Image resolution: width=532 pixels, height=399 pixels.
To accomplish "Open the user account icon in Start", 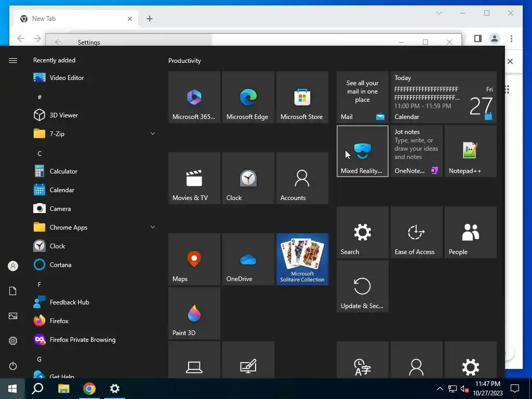I will click(x=13, y=266).
